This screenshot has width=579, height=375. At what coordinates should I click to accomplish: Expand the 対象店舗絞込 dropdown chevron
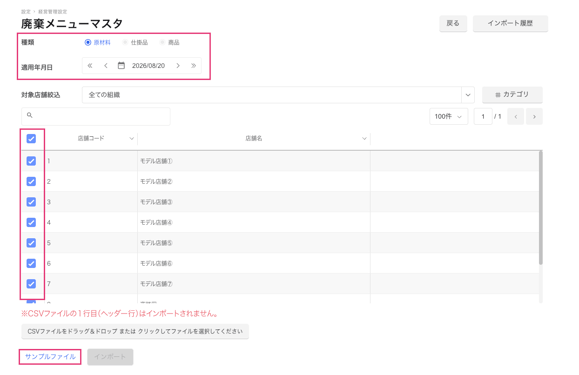[x=468, y=95]
